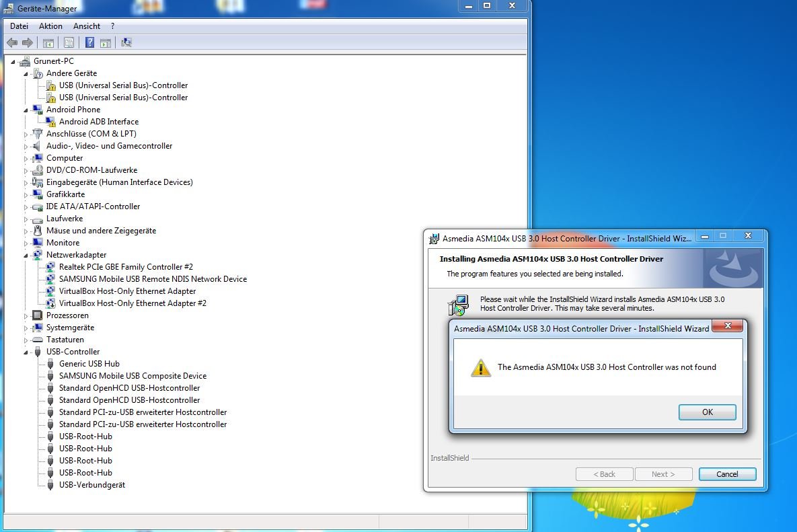Click the USB-Verbundgerät plug icon

pyautogui.click(x=50, y=485)
